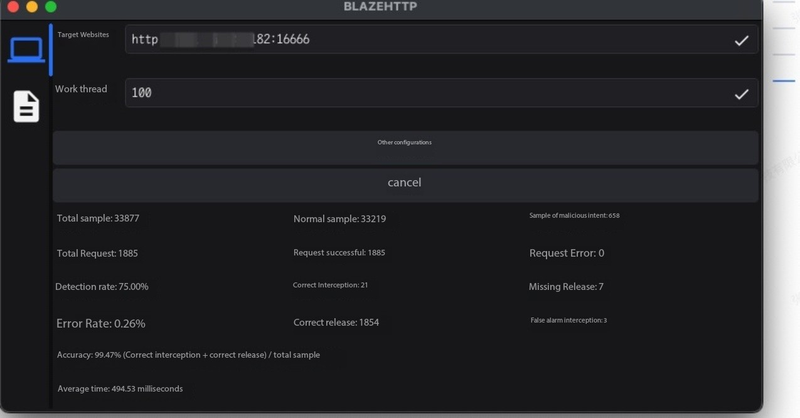This screenshot has height=418, width=800.
Task: Select the 'Total Request: 1885' text
Action: click(97, 253)
